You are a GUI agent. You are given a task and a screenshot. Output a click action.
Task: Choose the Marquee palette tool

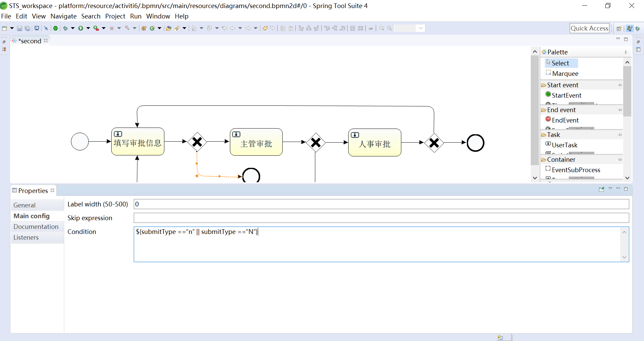point(562,73)
